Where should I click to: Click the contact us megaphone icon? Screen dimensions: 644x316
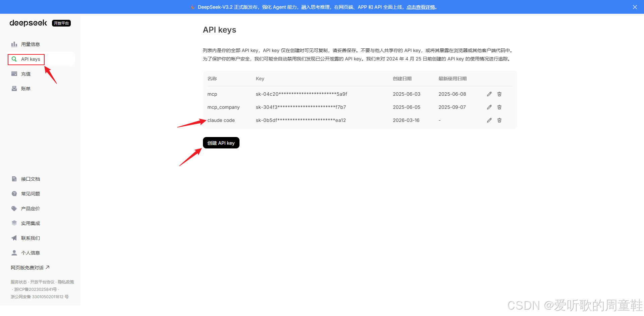(14, 238)
